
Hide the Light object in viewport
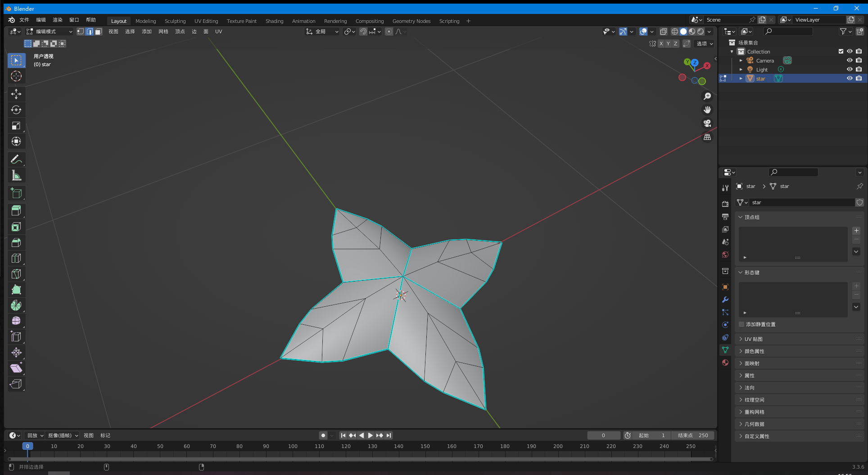pyautogui.click(x=850, y=69)
